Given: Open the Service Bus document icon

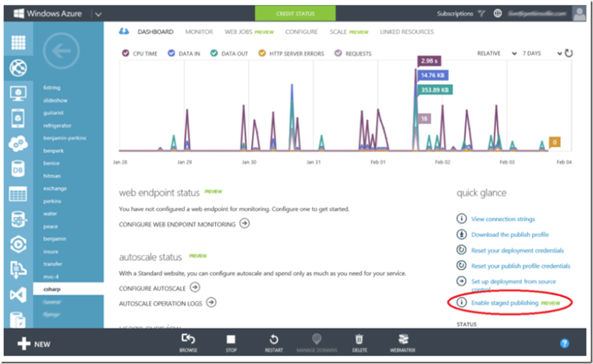Looking at the screenshot, I should (x=18, y=270).
